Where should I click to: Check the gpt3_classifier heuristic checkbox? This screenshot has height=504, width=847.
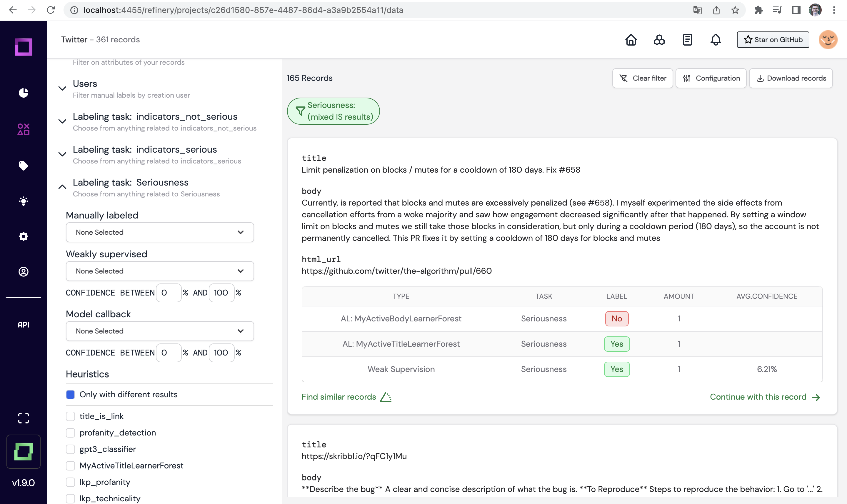point(70,449)
